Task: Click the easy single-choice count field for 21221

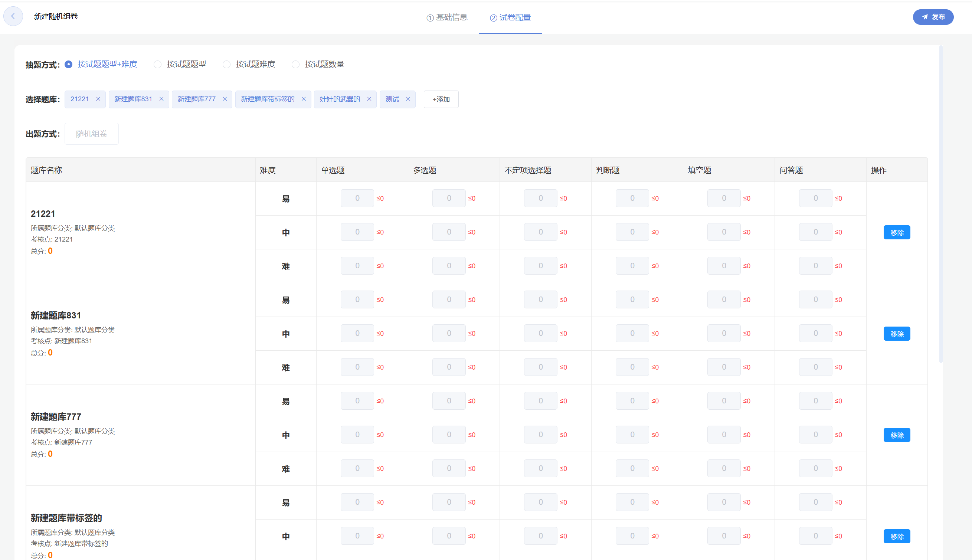Action: [357, 198]
